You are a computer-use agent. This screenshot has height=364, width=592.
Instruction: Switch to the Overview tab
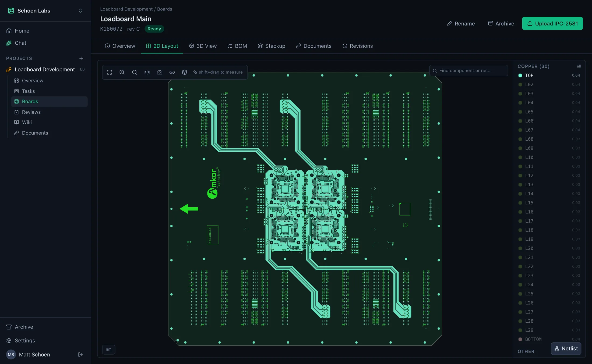point(120,46)
